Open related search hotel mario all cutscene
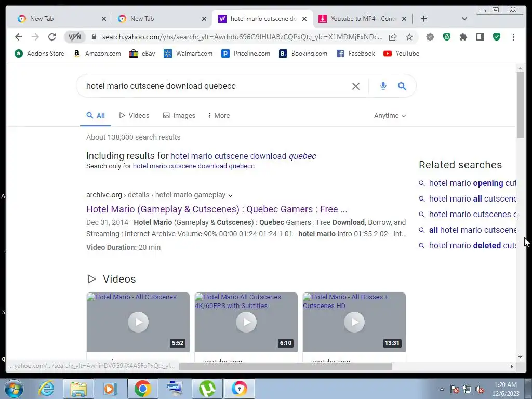 click(x=472, y=199)
